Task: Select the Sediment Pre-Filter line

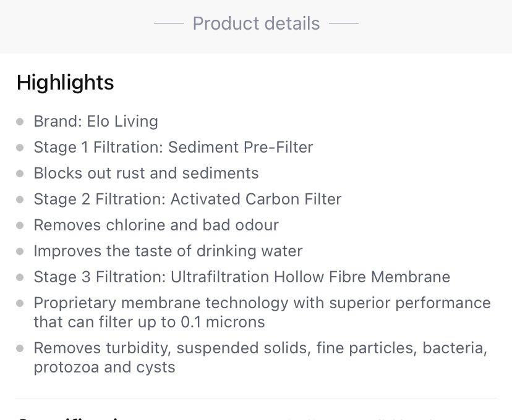Action: pyautogui.click(x=173, y=147)
